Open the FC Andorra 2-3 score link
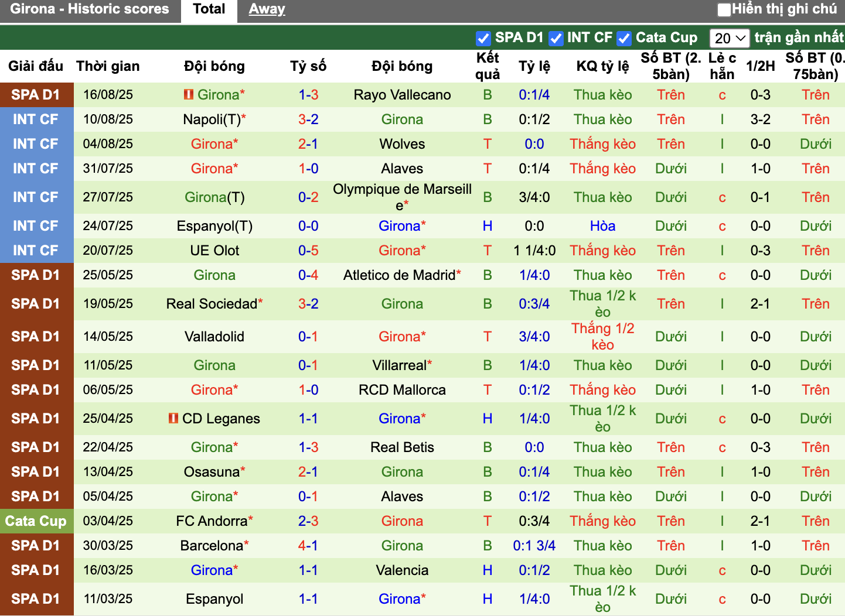This screenshot has height=616, width=845. tap(308, 521)
